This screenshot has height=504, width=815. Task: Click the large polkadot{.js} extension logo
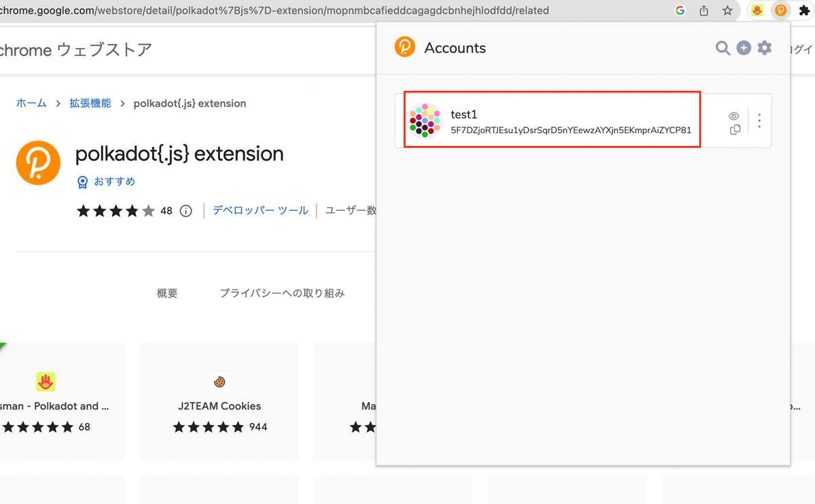[39, 162]
